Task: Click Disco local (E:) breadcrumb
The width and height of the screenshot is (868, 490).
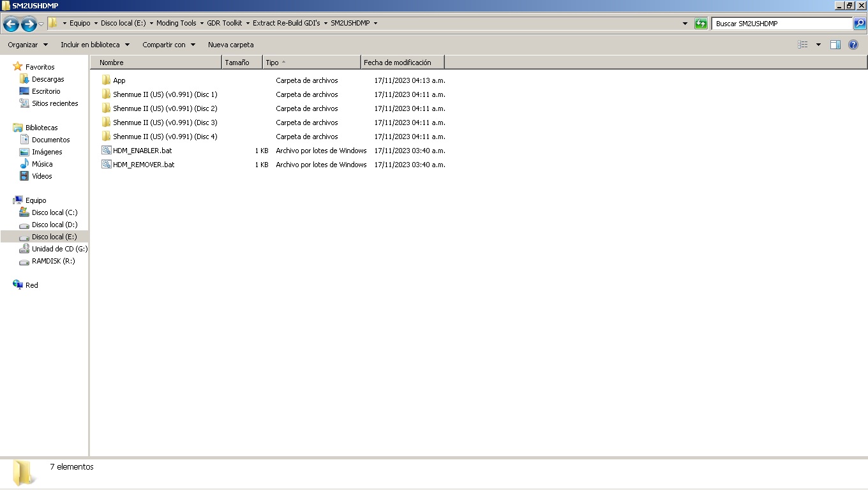Action: click(123, 23)
